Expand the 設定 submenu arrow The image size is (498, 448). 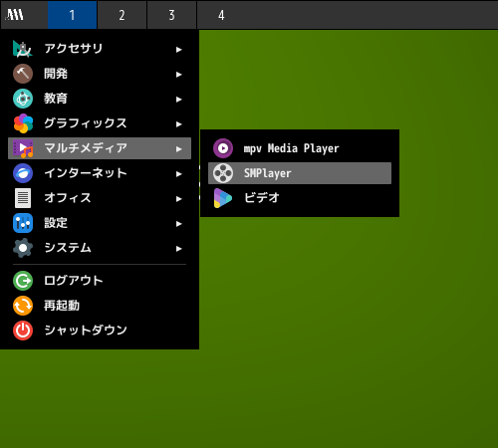coord(179,224)
